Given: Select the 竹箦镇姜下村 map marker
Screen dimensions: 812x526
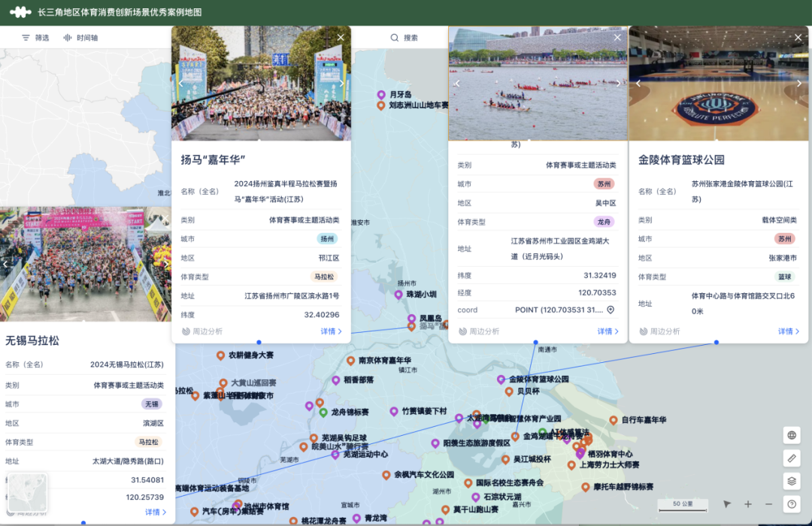Looking at the screenshot, I should coord(394,411).
